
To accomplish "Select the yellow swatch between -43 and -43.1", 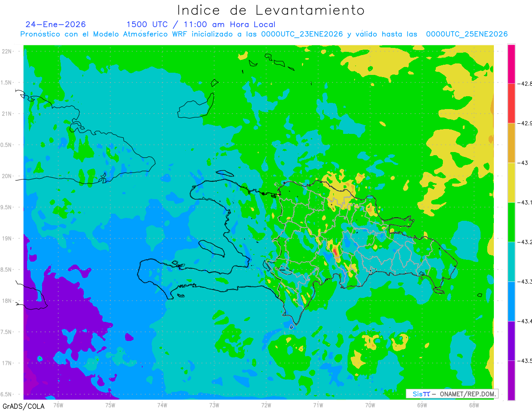I will (511, 182).
